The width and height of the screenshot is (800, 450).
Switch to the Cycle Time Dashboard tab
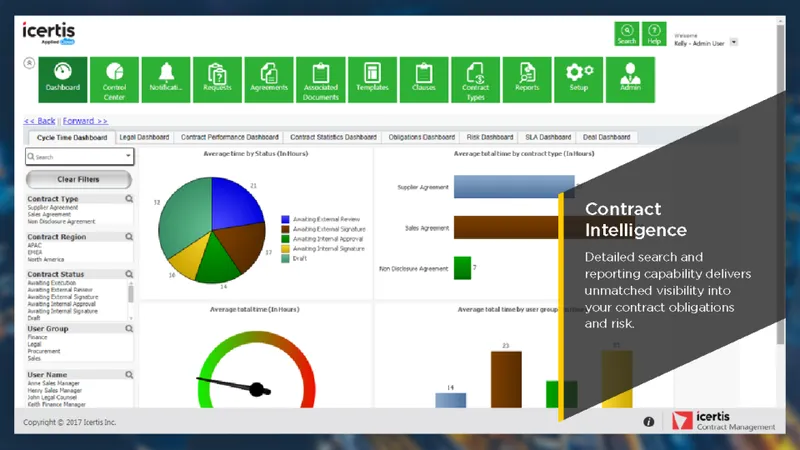[x=72, y=137]
